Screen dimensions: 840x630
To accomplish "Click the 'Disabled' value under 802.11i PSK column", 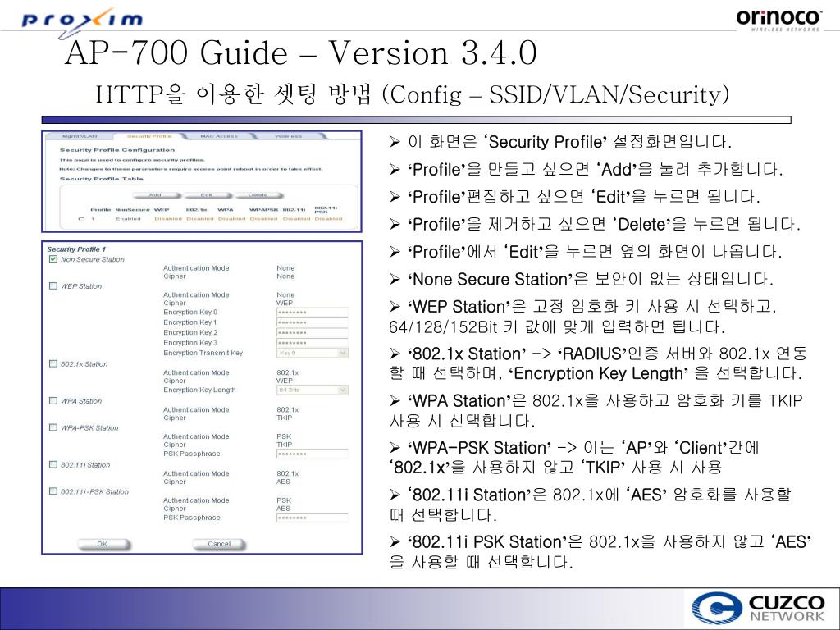I will pyautogui.click(x=328, y=219).
